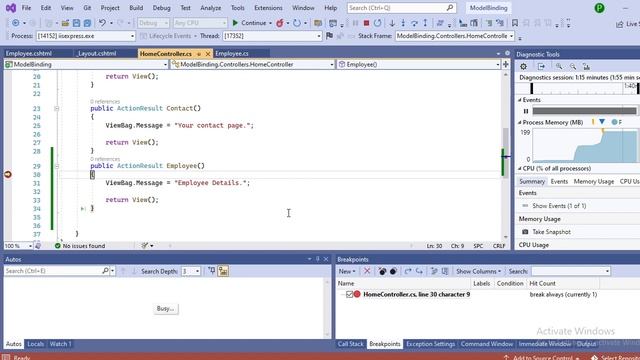Click Search (Ctrl+Q) box
Screen dimensions: 640x360
click(402, 8)
